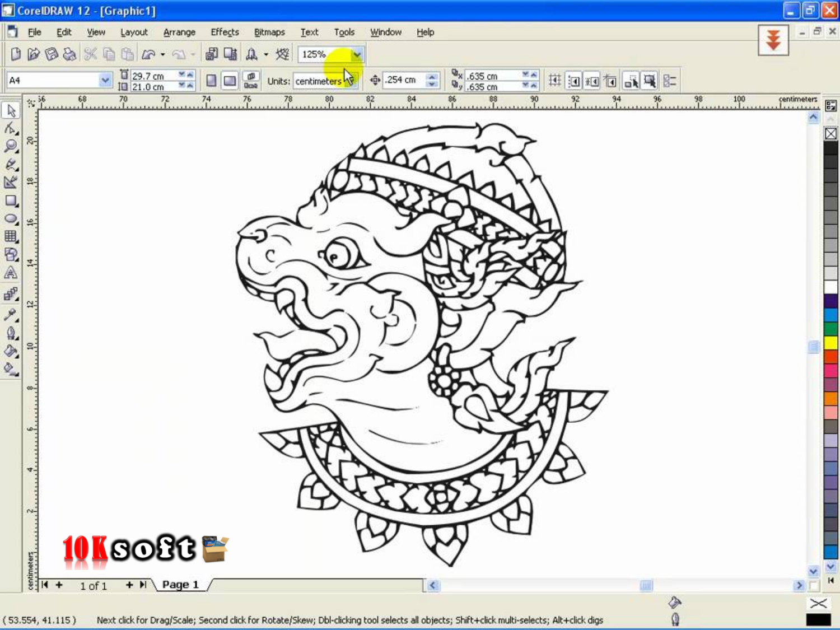Open the Effects menu
The width and height of the screenshot is (840, 630).
pyautogui.click(x=225, y=32)
